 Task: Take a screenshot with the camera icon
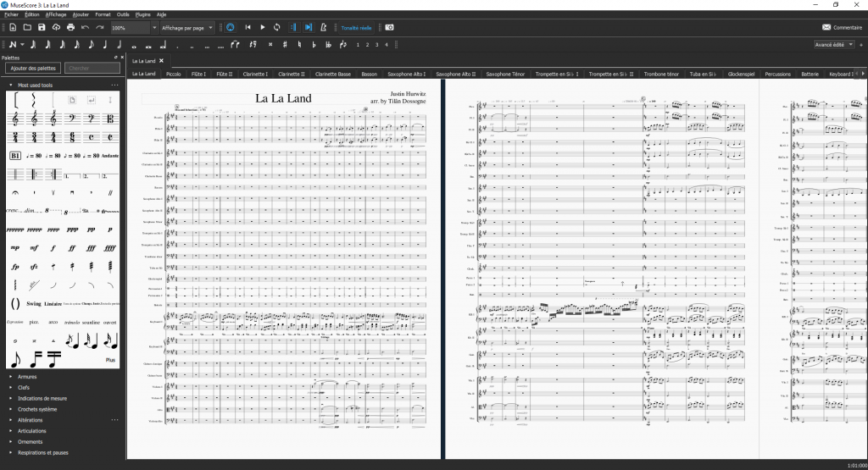[389, 27]
